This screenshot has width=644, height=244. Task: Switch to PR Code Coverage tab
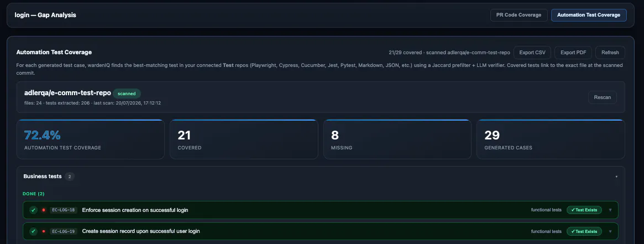click(x=519, y=15)
